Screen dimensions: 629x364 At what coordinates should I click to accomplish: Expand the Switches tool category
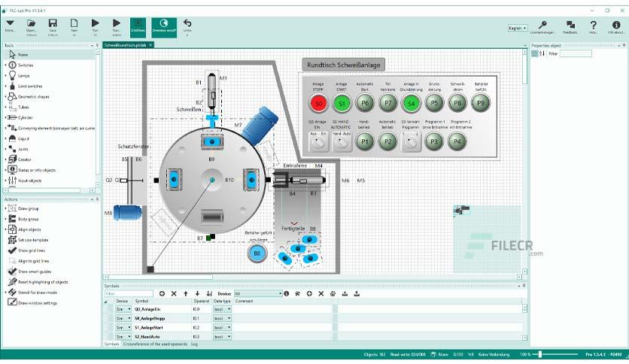(5, 65)
